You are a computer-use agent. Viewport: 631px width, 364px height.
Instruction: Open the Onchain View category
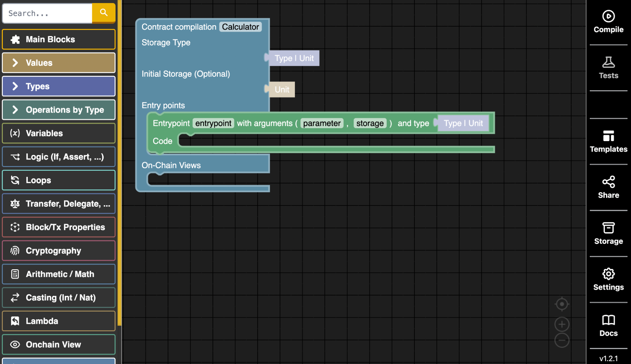(59, 344)
